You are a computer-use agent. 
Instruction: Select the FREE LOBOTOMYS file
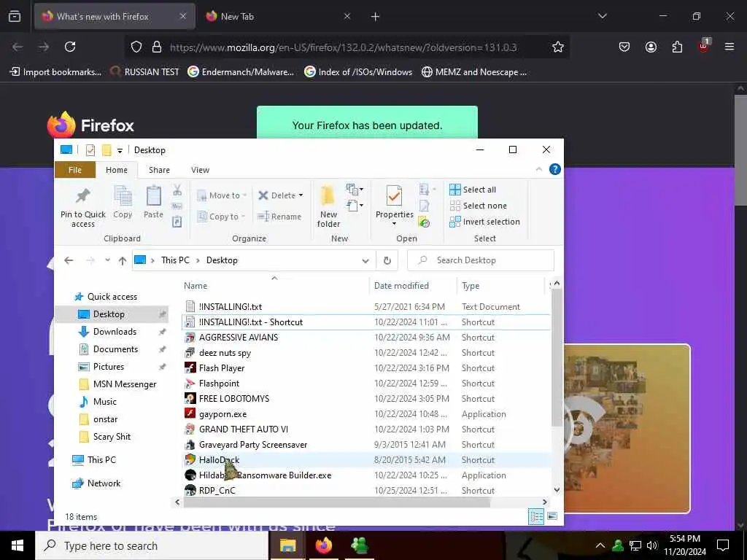(366, 399)
